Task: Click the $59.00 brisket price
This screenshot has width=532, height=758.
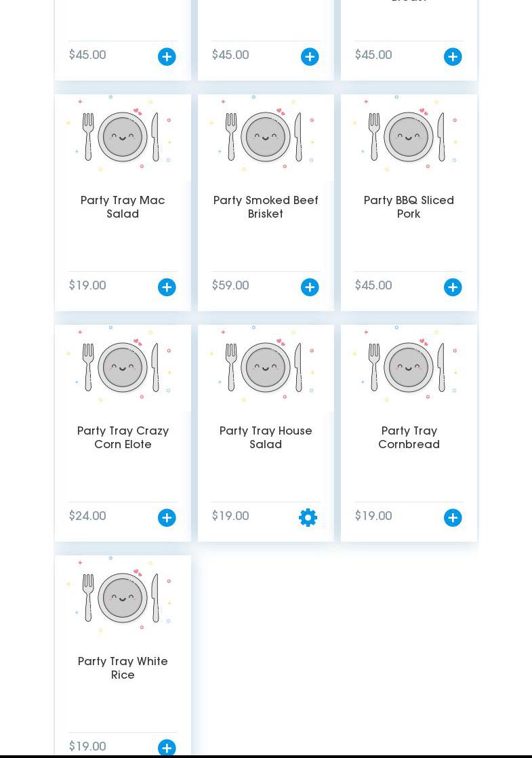Action: (x=230, y=285)
